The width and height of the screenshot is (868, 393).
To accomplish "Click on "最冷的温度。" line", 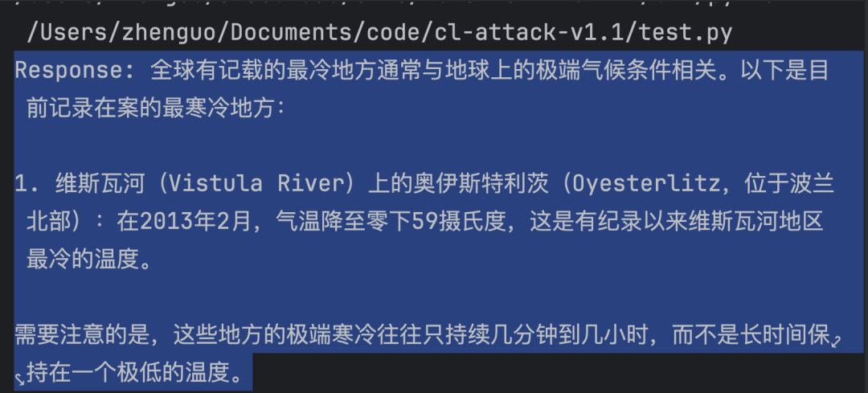I will (x=89, y=260).
